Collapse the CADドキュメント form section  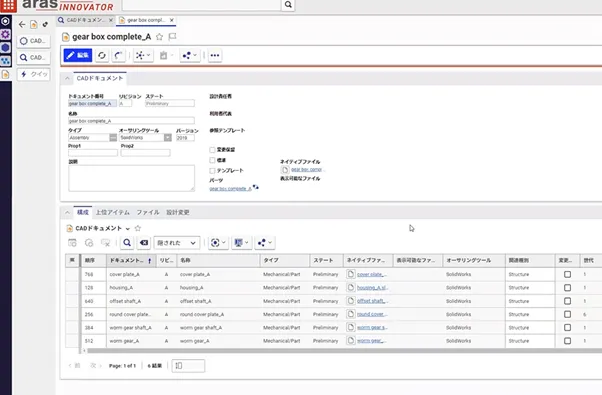click(x=67, y=78)
